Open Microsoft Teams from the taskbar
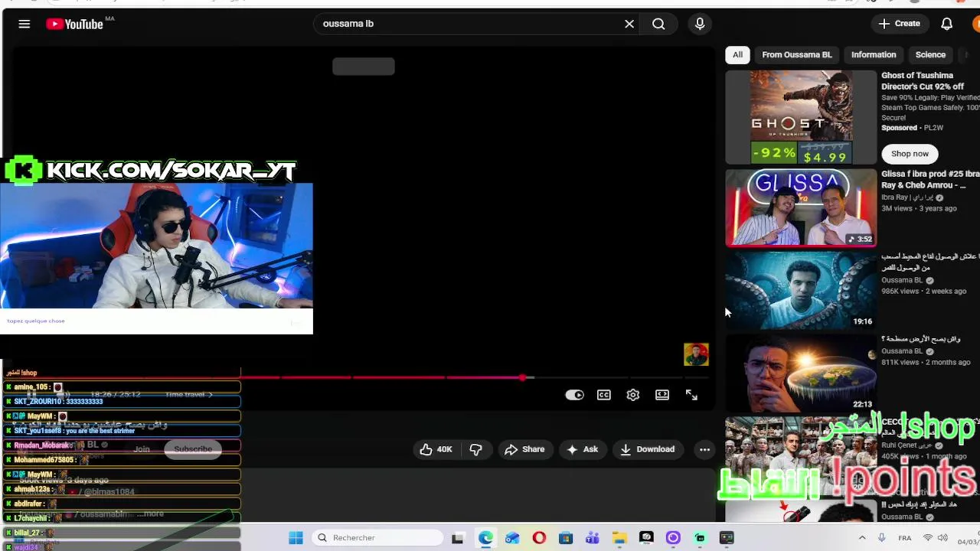The width and height of the screenshot is (980, 551). pos(593,538)
